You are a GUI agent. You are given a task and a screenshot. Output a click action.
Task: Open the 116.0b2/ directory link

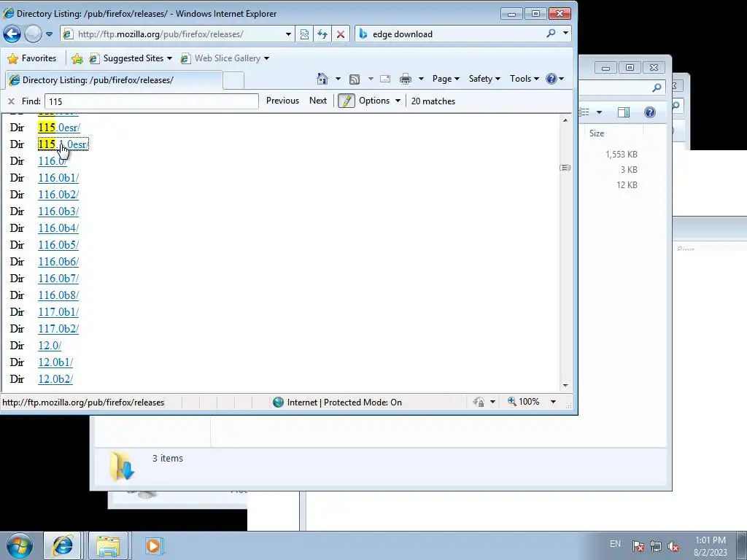point(58,195)
